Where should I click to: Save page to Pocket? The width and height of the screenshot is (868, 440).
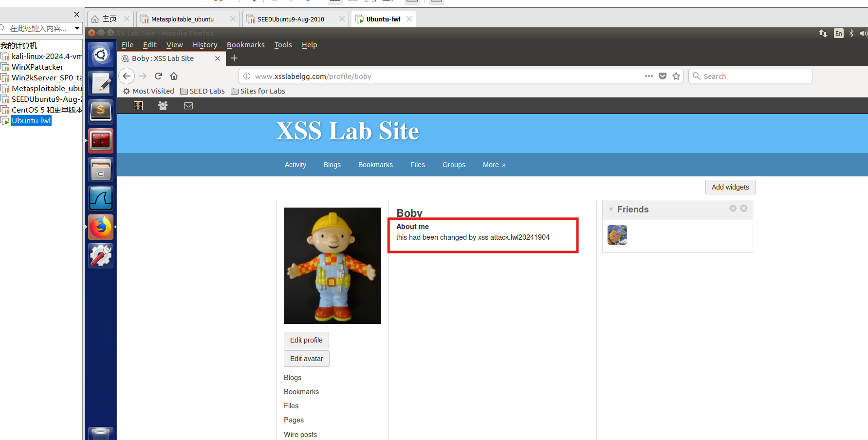(663, 76)
